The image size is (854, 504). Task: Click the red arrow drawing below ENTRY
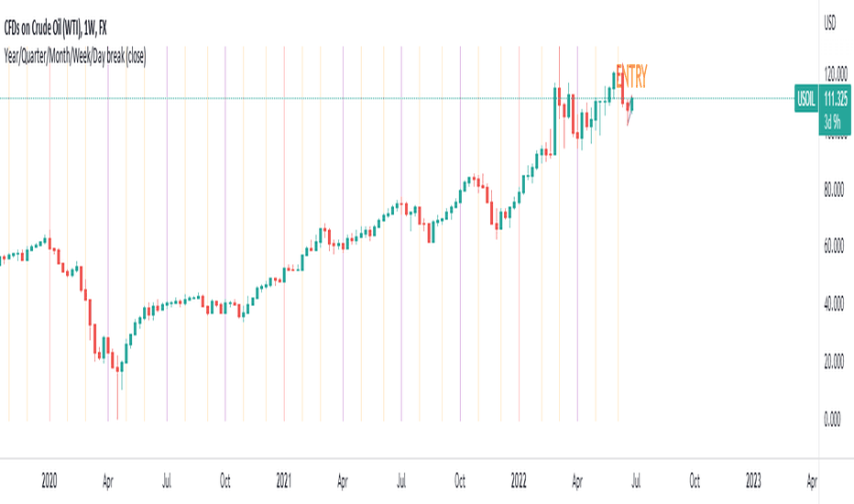[x=630, y=111]
